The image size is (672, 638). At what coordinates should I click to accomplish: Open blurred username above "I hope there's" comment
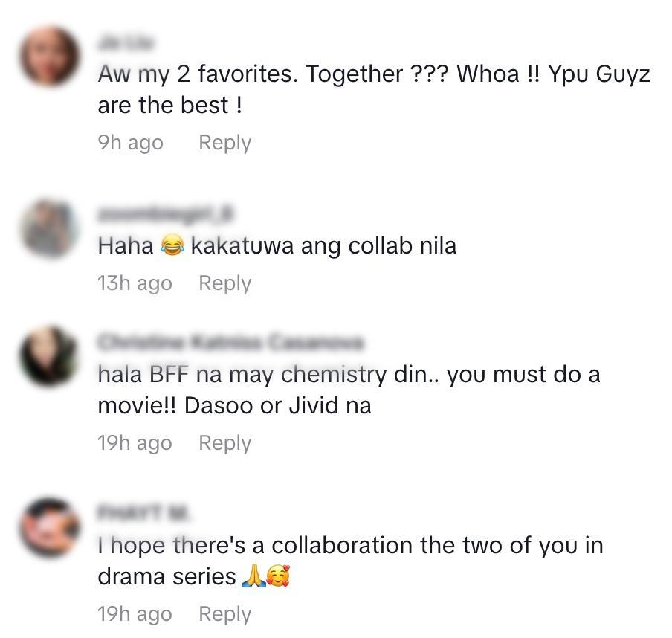[x=143, y=512]
